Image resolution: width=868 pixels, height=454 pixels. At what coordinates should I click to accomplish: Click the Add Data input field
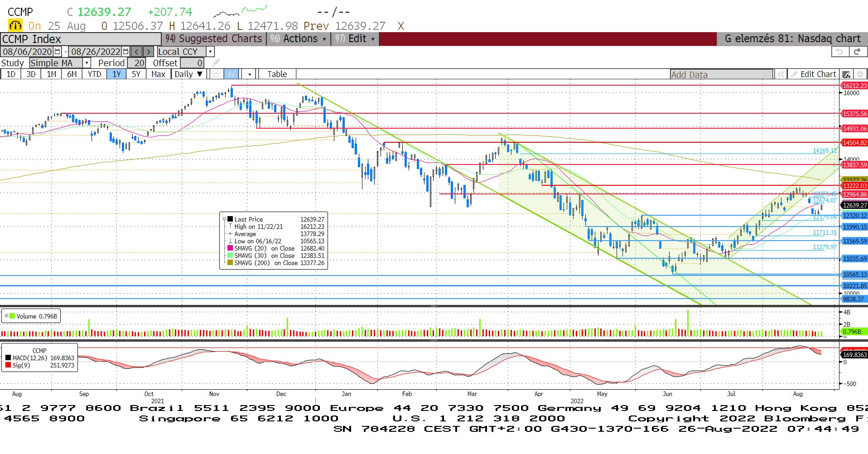[721, 74]
